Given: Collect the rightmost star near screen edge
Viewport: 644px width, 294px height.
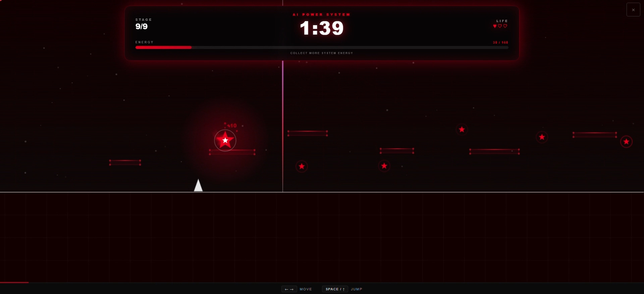Looking at the screenshot, I should point(626,142).
